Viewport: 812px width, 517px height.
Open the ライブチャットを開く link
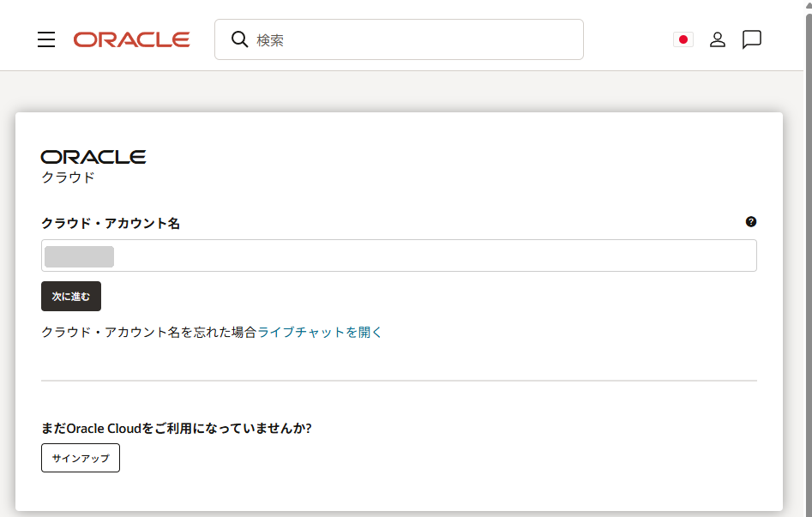click(x=319, y=332)
